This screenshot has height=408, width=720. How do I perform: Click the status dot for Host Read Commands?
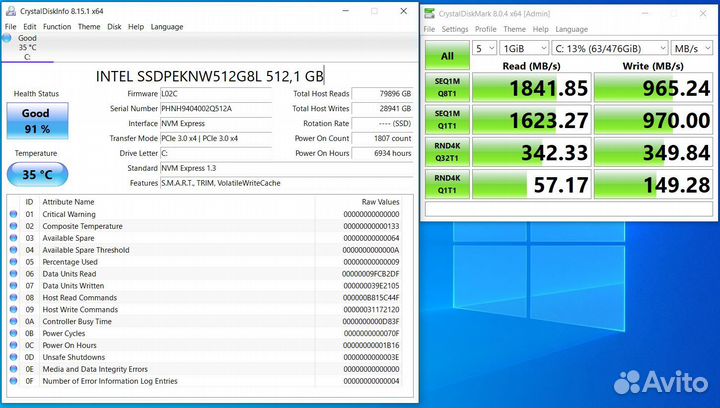pyautogui.click(x=13, y=297)
